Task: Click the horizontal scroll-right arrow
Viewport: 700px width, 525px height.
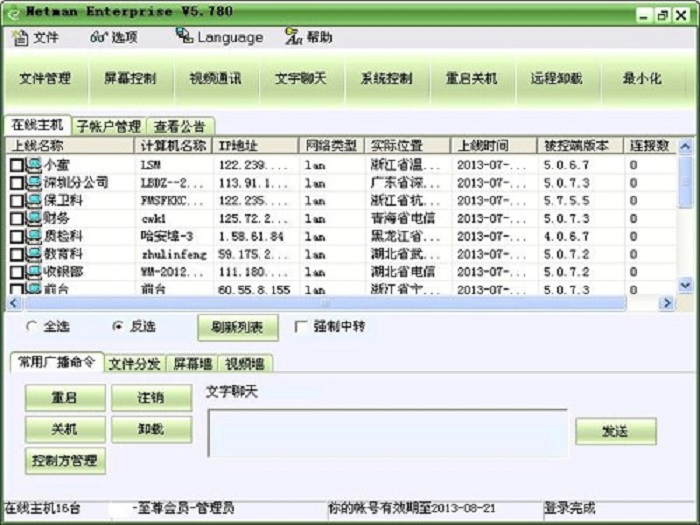Action: coord(667,304)
